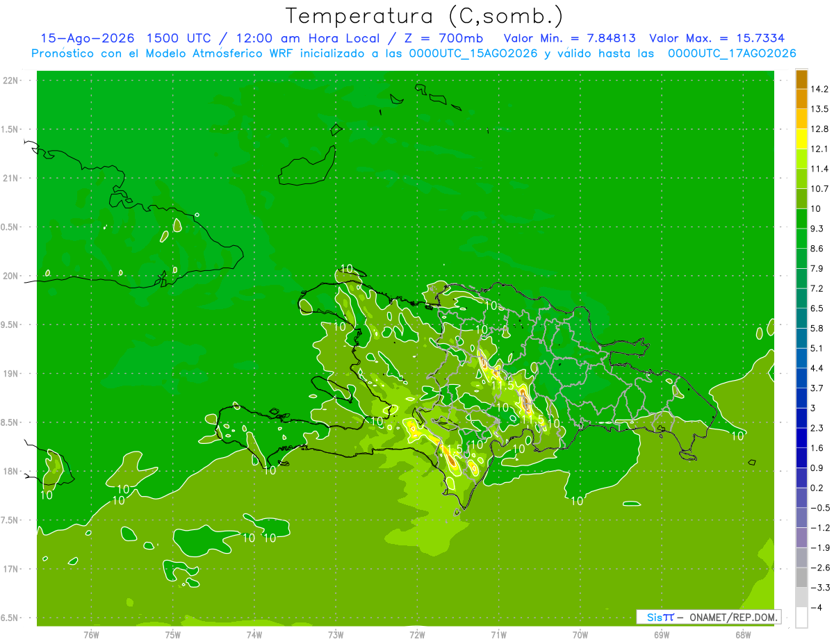Click the '1.6' colorbar value
Image resolution: width=834 pixels, height=644 pixels.
pos(817,448)
